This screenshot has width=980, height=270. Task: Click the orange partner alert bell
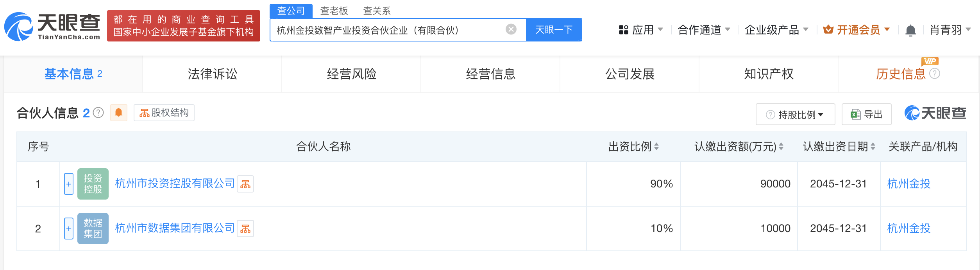(119, 113)
